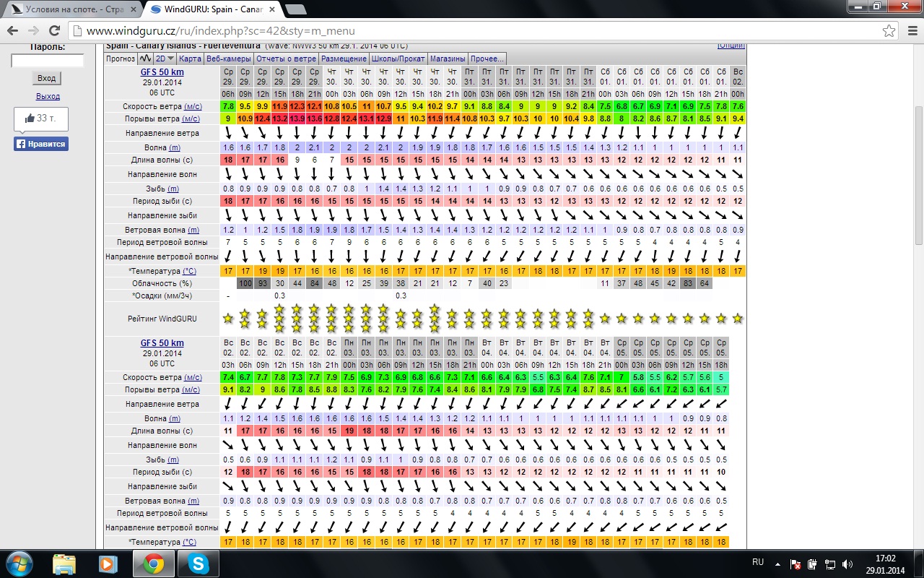Close the WindGURU: Spain tab

tap(273, 9)
